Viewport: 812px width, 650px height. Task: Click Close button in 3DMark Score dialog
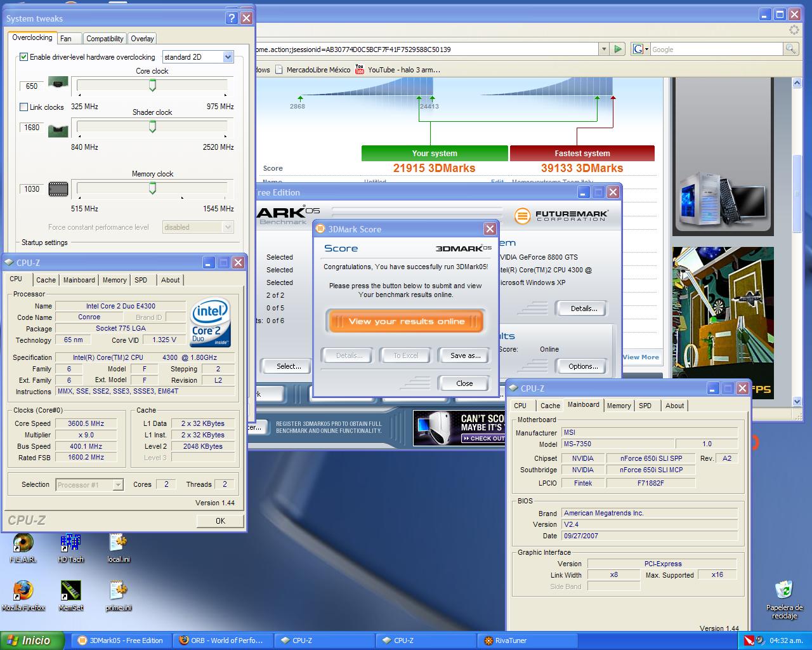pos(464,383)
